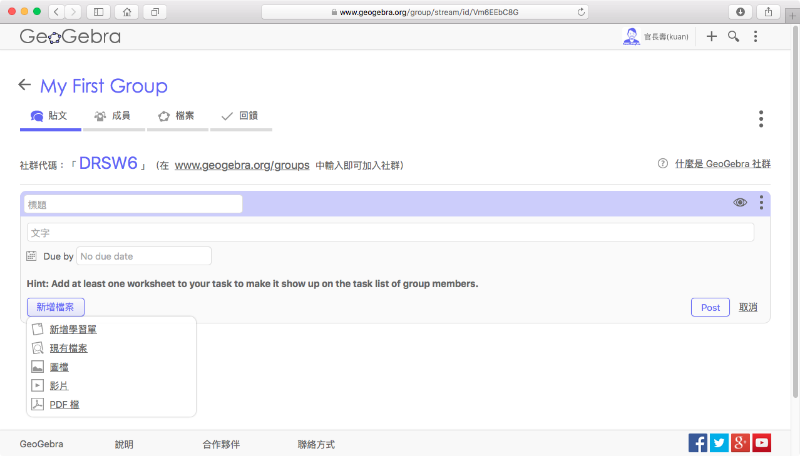Click the No due date field
Screen dimensions: 800x456
[x=144, y=256]
